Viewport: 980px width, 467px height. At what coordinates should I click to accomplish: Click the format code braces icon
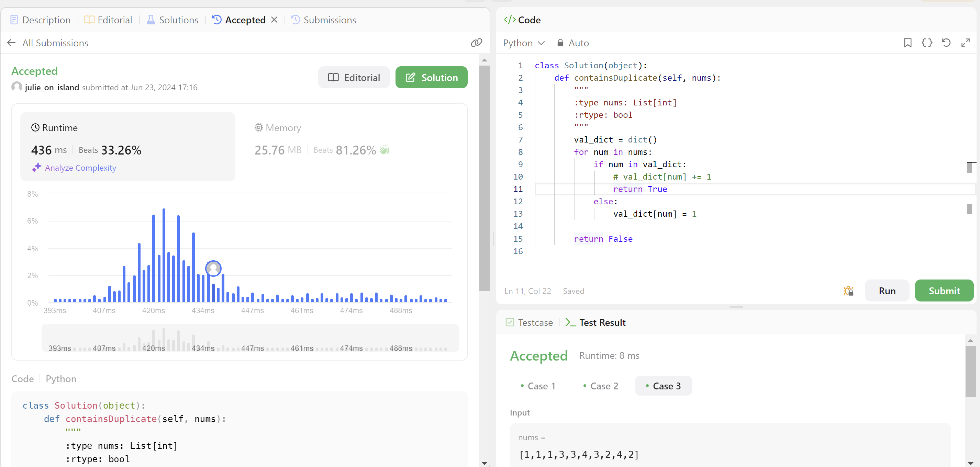(927, 43)
